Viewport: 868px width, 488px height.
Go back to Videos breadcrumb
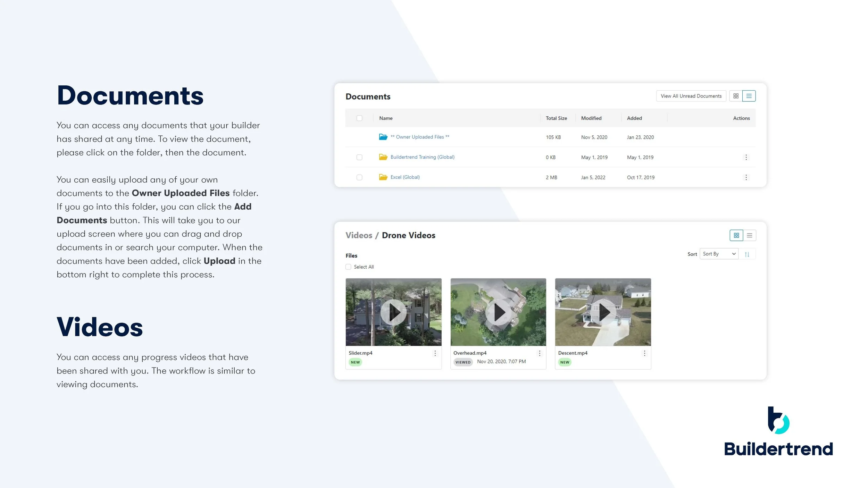coord(359,235)
